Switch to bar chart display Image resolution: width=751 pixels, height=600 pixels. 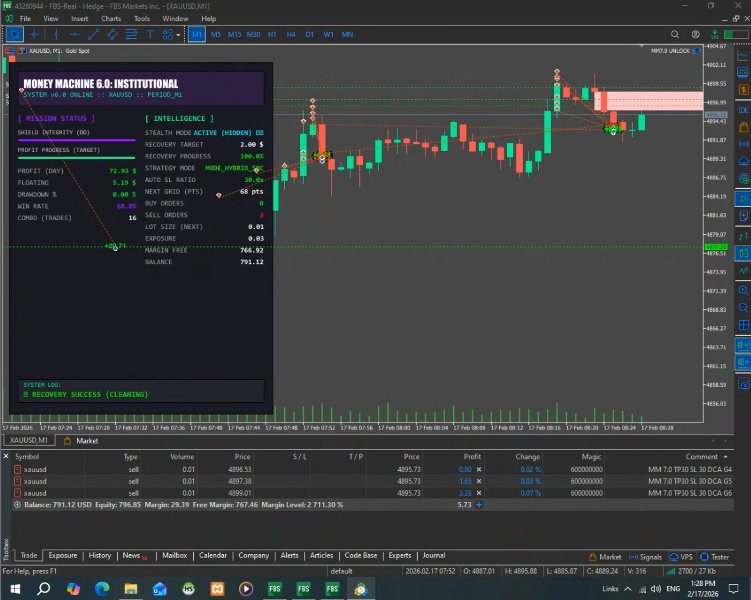click(743, 236)
